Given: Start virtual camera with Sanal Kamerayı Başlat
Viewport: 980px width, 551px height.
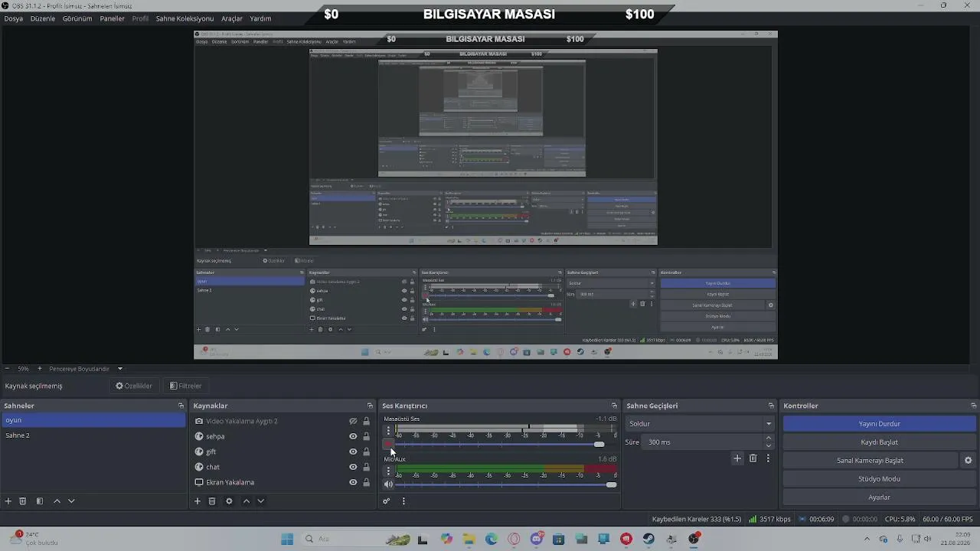Looking at the screenshot, I should (870, 461).
